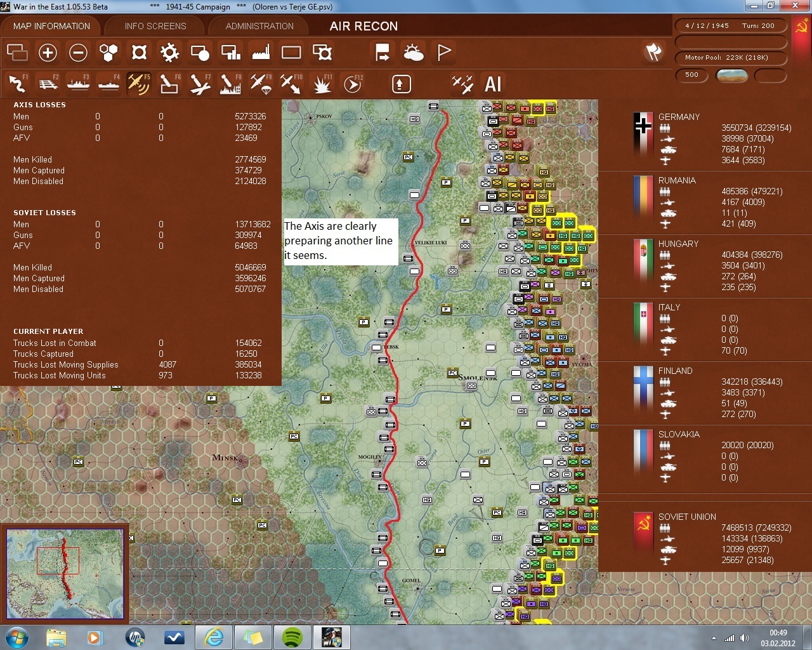
Task: Select the HUNGARY entry in the nations list
Action: pos(705,265)
